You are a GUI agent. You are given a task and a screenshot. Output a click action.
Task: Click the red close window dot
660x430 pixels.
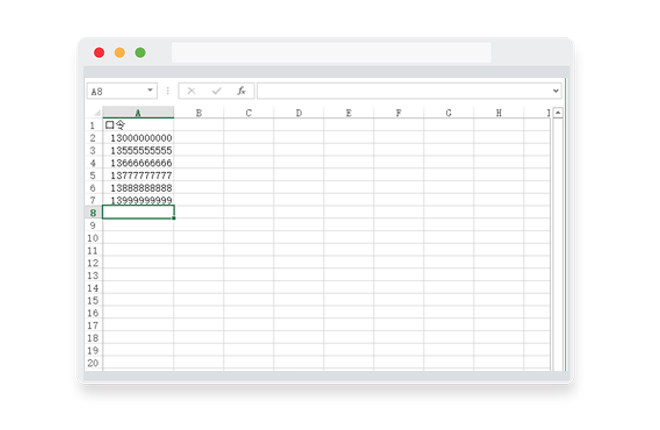tap(99, 53)
